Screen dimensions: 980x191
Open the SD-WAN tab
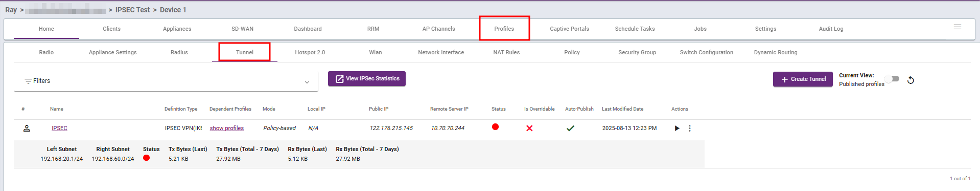[x=242, y=29]
